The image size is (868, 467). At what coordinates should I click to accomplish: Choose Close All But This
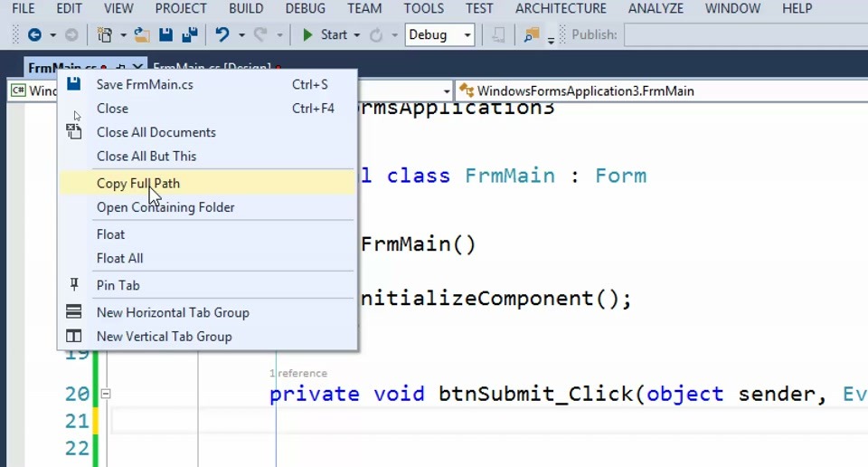coord(208,157)
